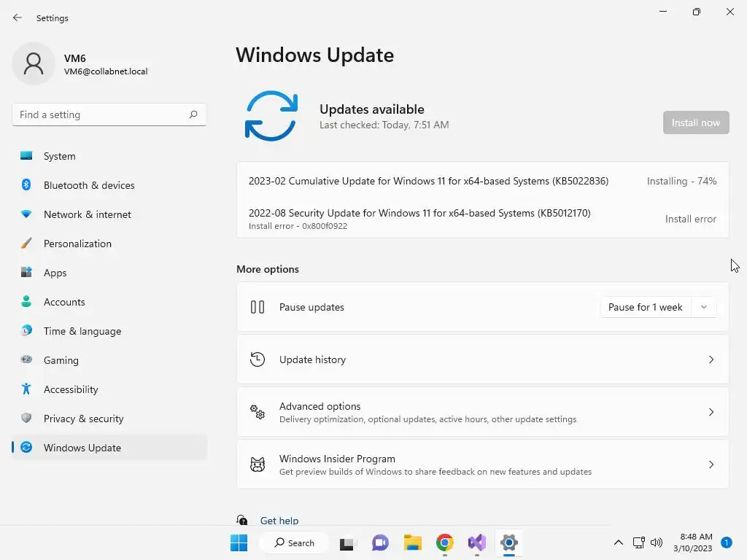The image size is (747, 560).
Task: Open Update history
Action: point(483,359)
